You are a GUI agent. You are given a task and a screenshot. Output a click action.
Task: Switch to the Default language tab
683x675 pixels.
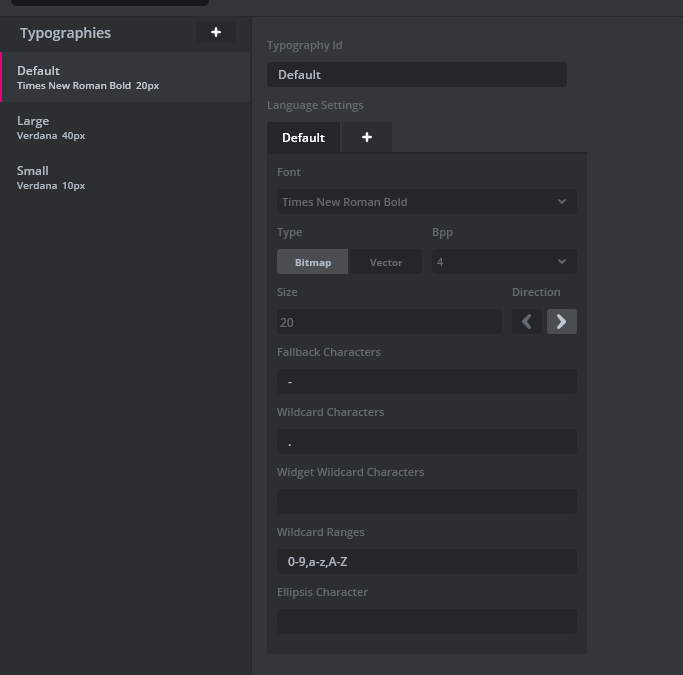(x=303, y=137)
